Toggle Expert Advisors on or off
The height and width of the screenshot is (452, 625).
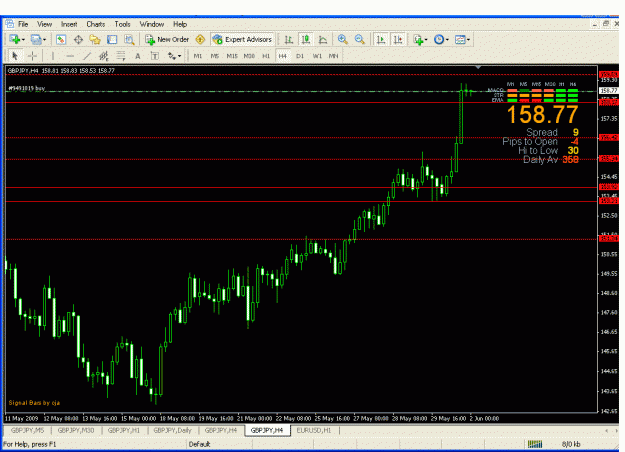click(x=242, y=39)
